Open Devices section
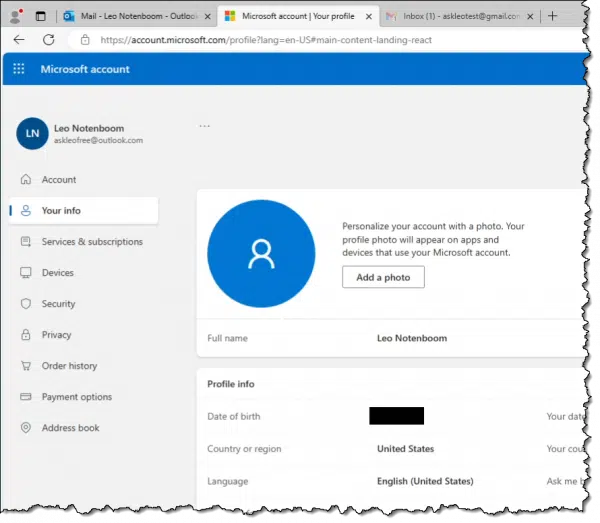 click(x=58, y=273)
